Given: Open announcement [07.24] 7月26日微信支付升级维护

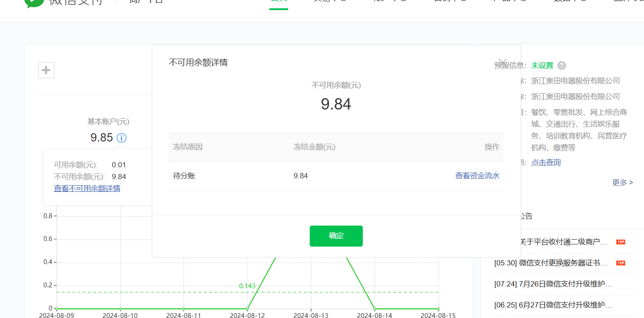Looking at the screenshot, I should pyautogui.click(x=553, y=284).
